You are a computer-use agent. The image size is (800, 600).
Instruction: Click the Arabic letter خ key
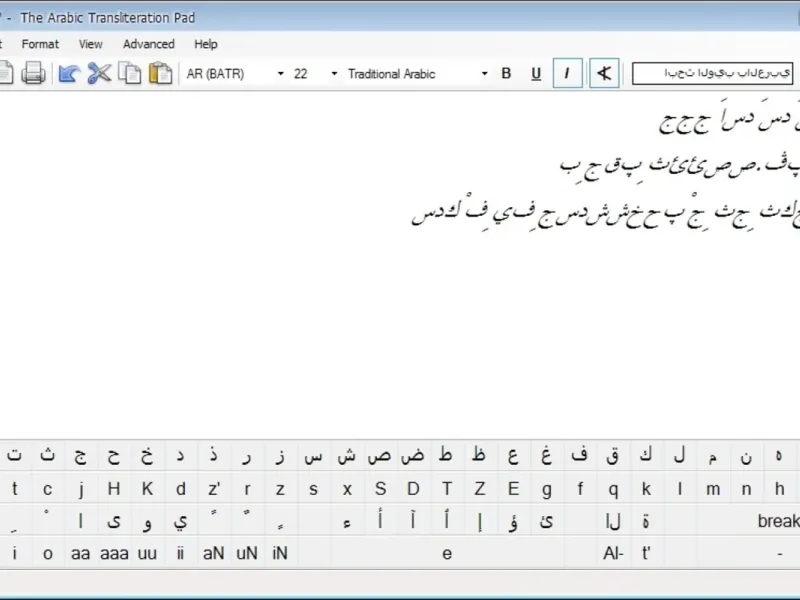147,455
